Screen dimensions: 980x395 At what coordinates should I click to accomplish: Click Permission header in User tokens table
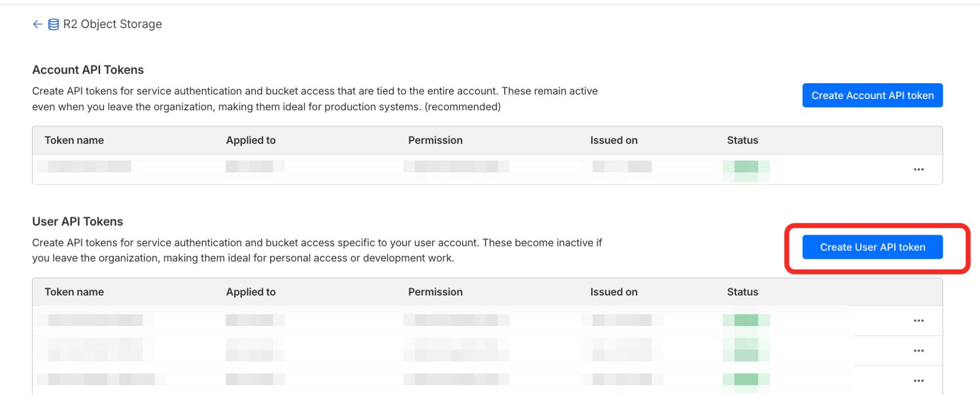(x=435, y=292)
